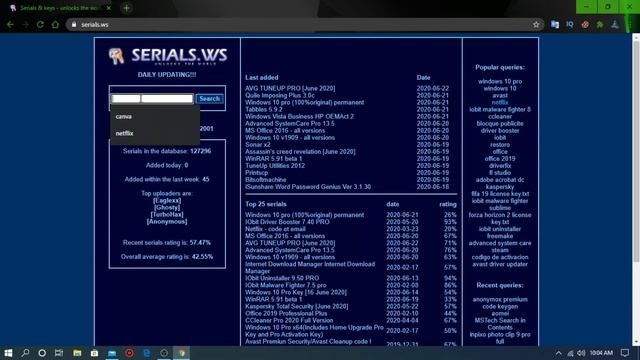640x360 pixels.
Task: Close the Serials & keys tab
Action: [x=109, y=8]
